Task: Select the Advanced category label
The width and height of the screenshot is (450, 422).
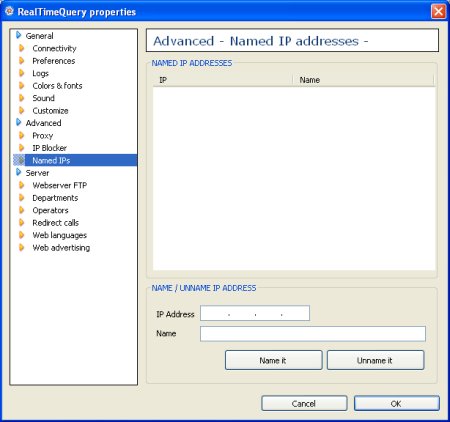Action: pyautogui.click(x=43, y=123)
